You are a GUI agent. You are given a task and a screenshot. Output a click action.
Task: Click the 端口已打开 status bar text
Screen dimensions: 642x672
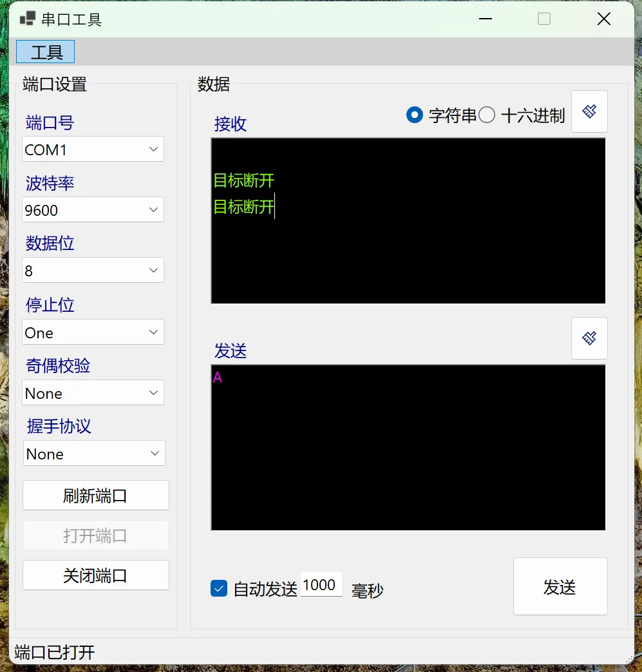pyautogui.click(x=54, y=652)
